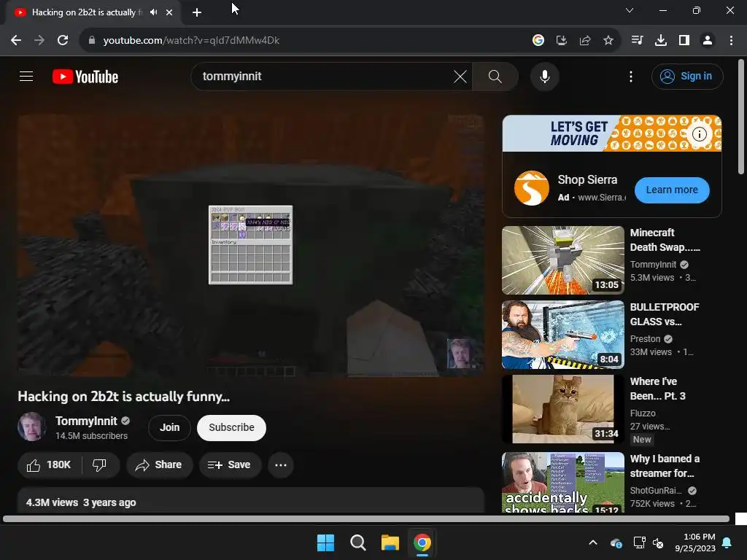Save video to playlist
Image resolution: width=747 pixels, height=560 pixels.
click(x=230, y=464)
